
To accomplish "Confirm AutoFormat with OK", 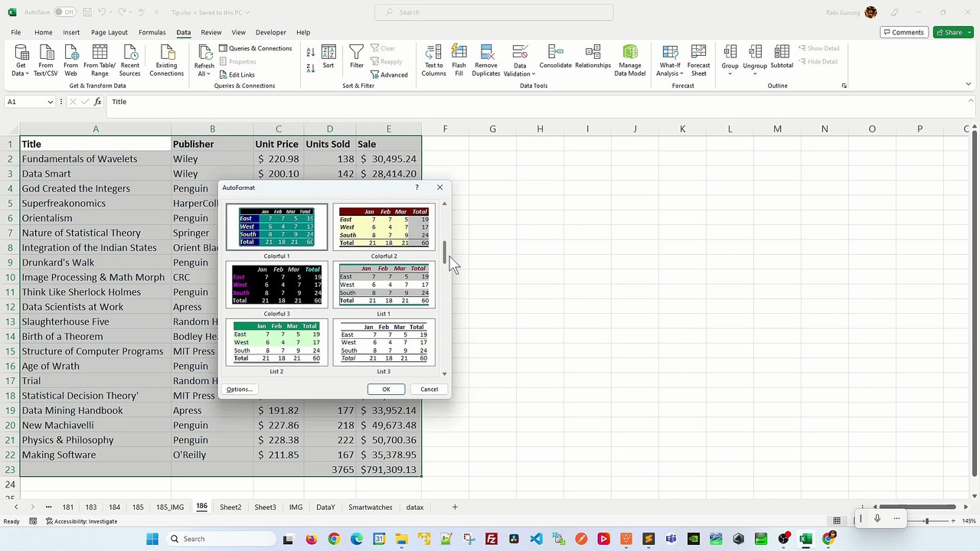I will pos(386,390).
